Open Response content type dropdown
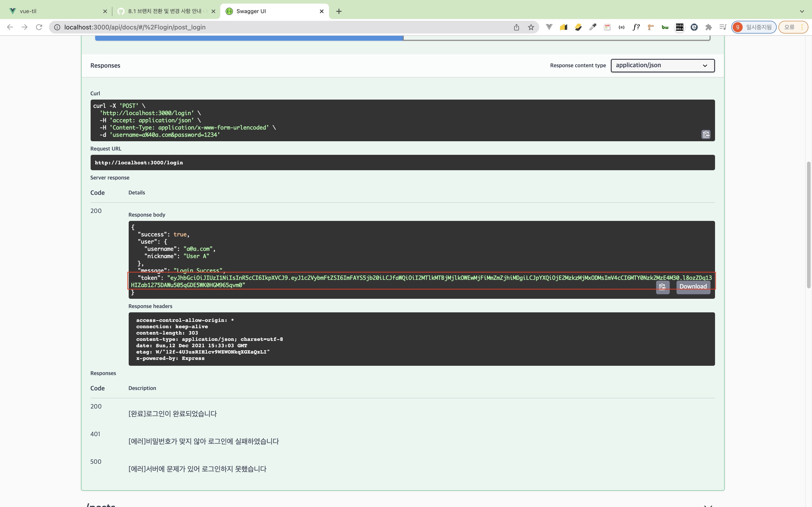Screen dimensions: 812x507 [x=662, y=65]
